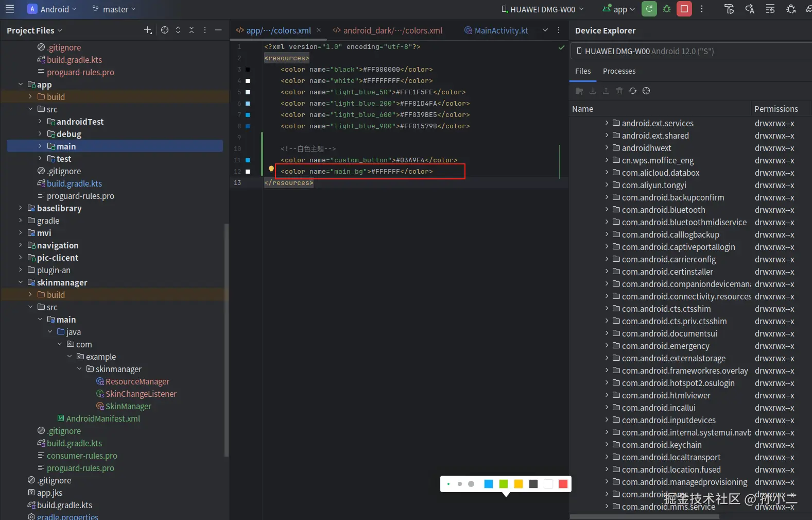The width and height of the screenshot is (812, 520).
Task: Open More Actions in the run toolbar
Action: [x=702, y=9]
